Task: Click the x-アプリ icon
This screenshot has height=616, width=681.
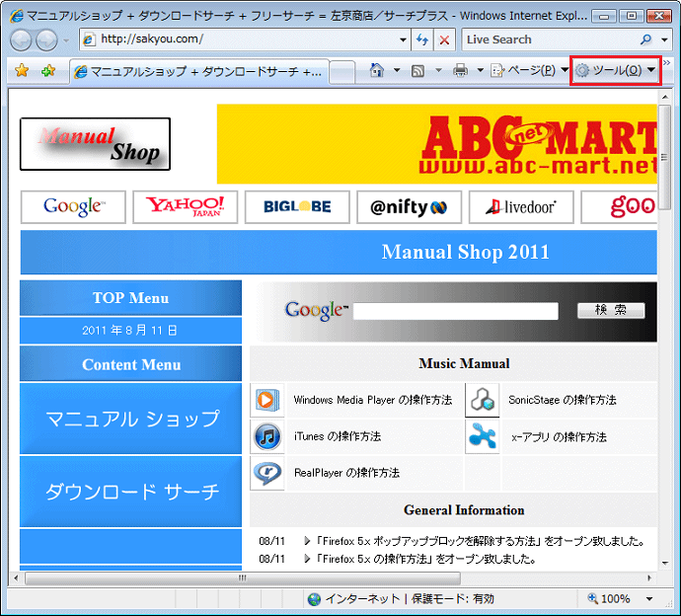Action: 483,436
